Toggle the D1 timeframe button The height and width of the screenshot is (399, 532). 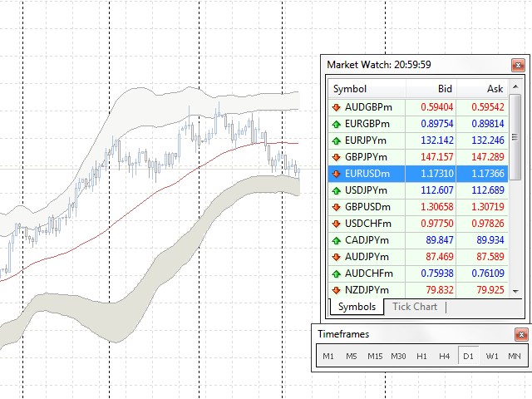tap(468, 357)
